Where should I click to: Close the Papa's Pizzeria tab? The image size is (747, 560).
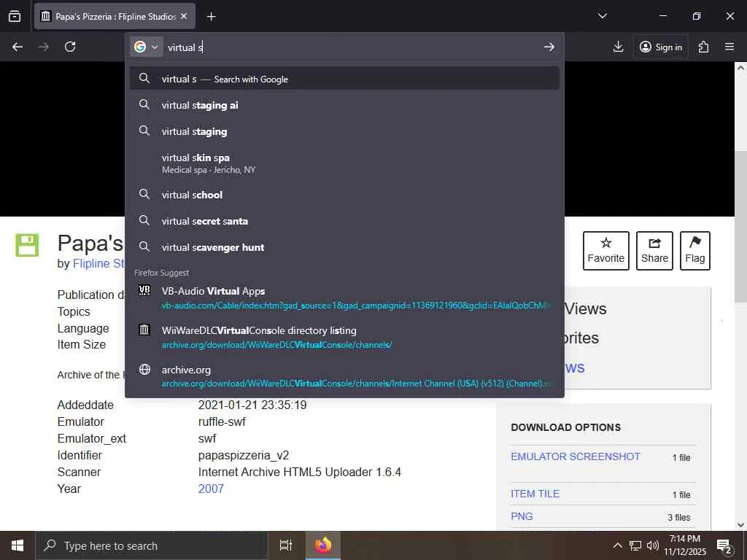pyautogui.click(x=184, y=16)
